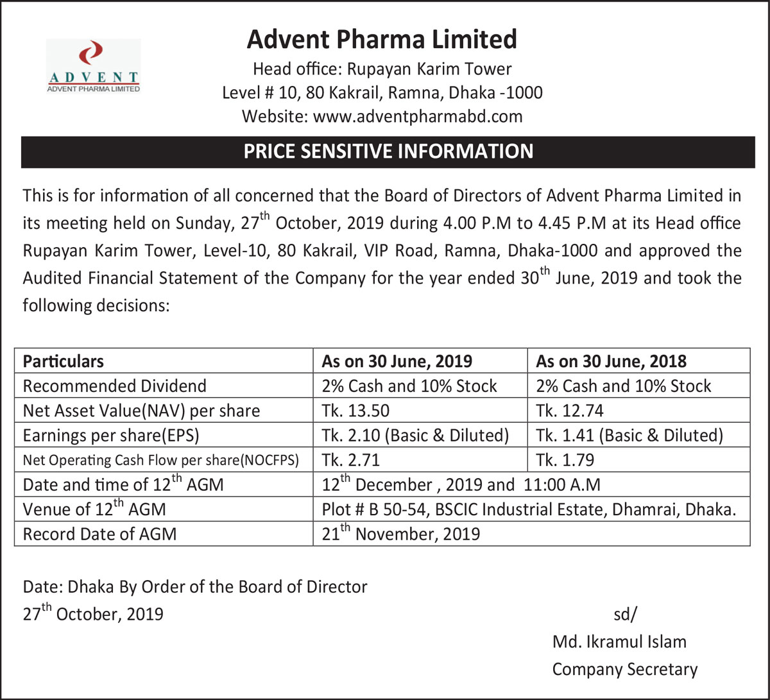The height and width of the screenshot is (700, 770).
Task: Click the Company Secretary title text
Action: coord(624,669)
